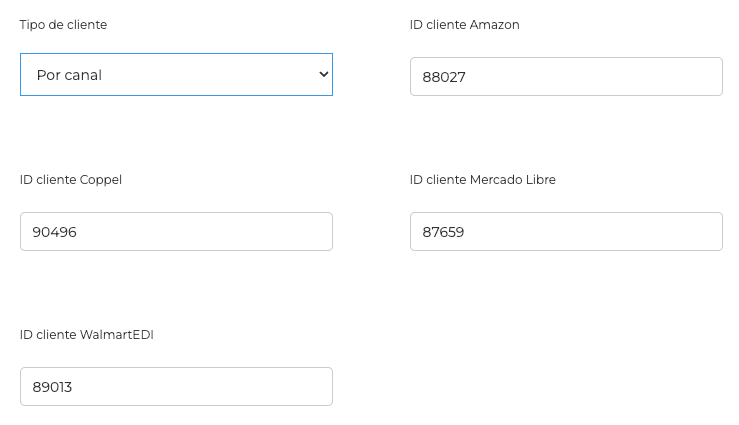The image size is (739, 425).
Task: Click the ID cliente Amazon label
Action: click(464, 25)
